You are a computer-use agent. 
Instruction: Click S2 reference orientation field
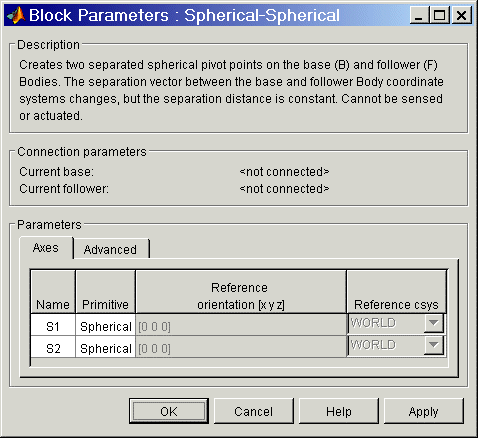241,348
